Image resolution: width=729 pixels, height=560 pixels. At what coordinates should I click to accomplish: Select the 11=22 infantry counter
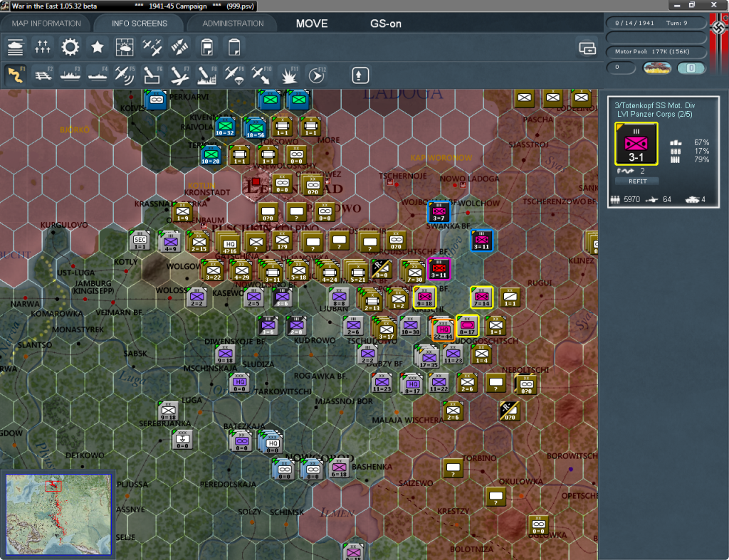coord(439,383)
